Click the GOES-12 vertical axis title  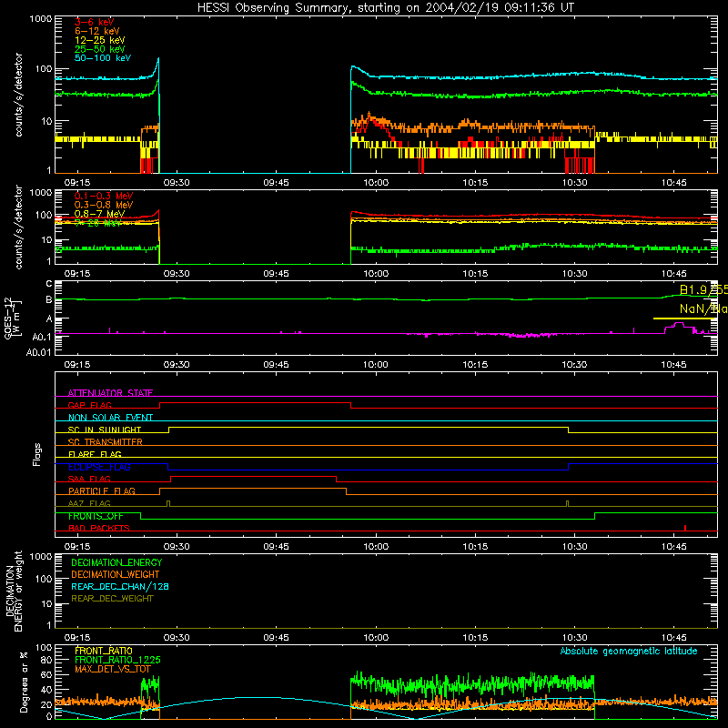point(12,318)
